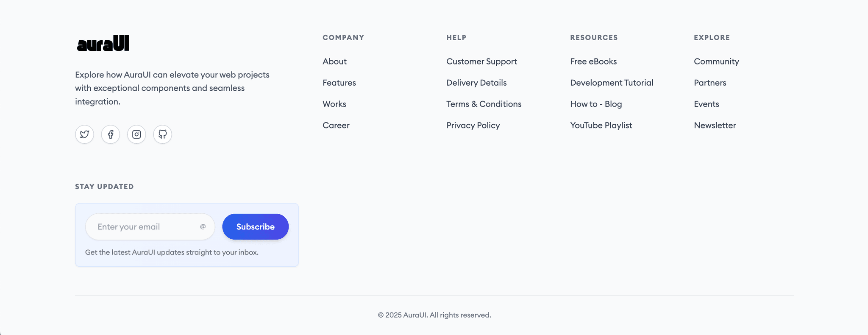
Task: Open the Development Tutorial link
Action: click(x=612, y=83)
